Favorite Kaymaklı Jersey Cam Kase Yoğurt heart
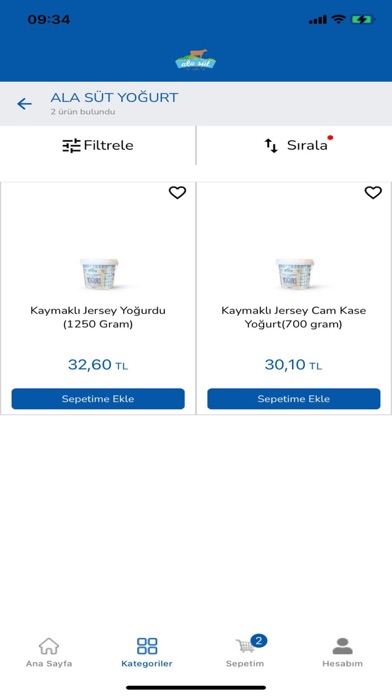The height and width of the screenshot is (696, 392). (373, 193)
